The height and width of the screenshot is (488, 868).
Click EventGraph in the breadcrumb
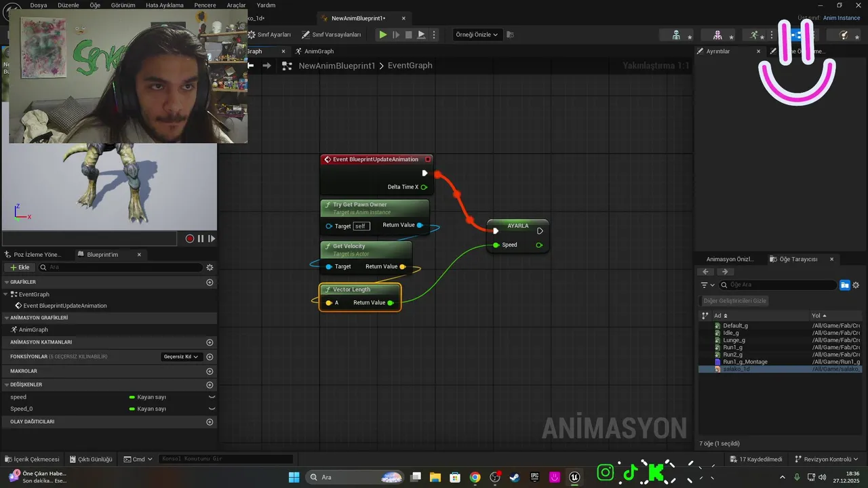410,66
